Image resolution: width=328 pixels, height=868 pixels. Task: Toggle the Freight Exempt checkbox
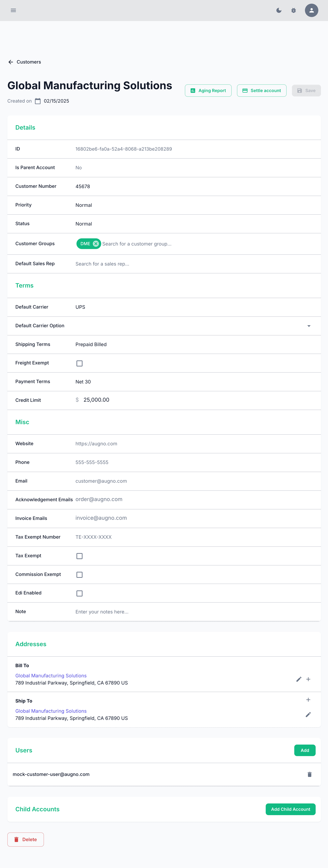79,363
